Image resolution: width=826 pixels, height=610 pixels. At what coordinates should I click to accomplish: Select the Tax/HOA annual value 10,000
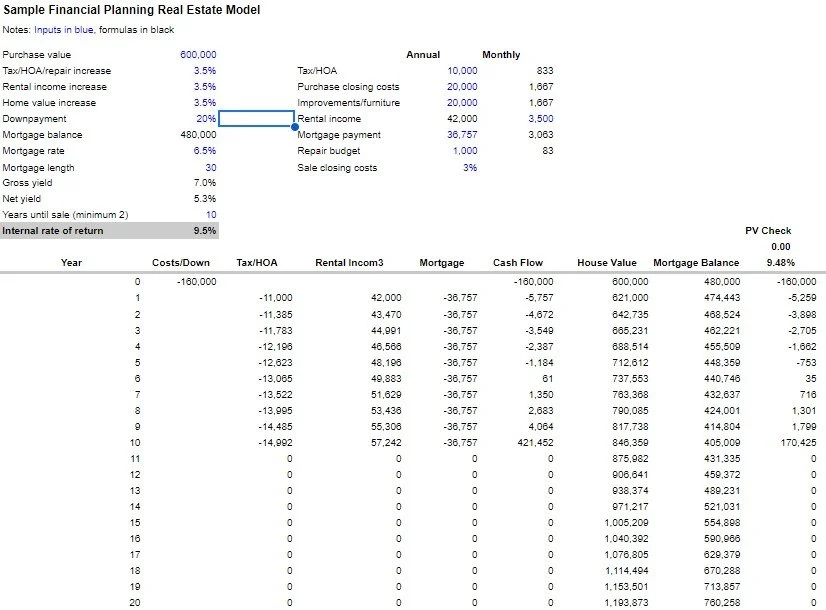(x=462, y=71)
